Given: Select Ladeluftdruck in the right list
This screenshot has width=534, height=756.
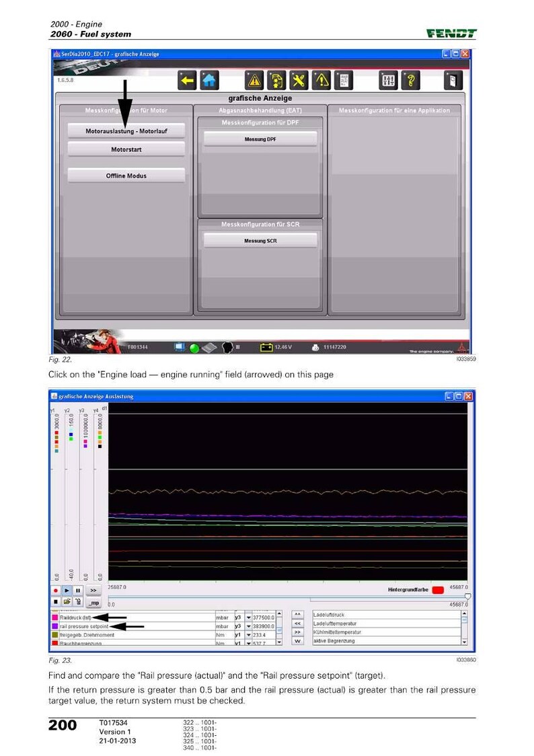Looking at the screenshot, I should point(387,615).
